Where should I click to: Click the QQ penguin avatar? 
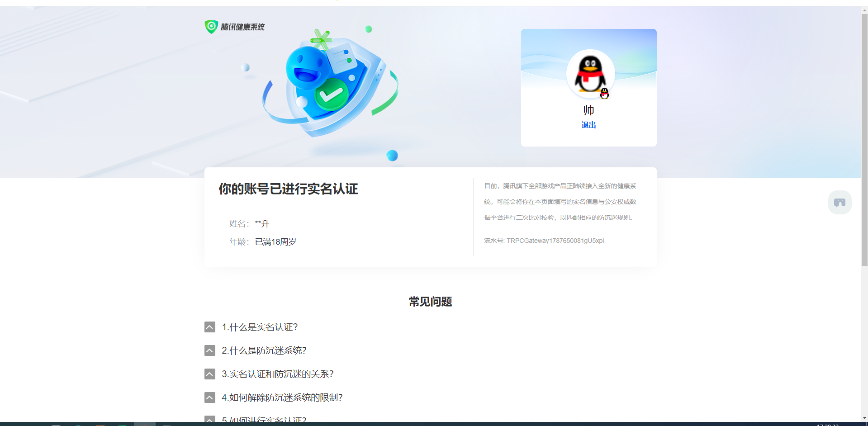coord(590,74)
